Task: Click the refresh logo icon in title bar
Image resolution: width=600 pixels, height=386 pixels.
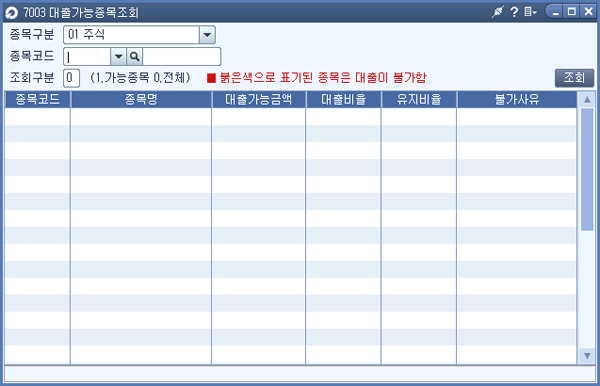Action: (11, 13)
